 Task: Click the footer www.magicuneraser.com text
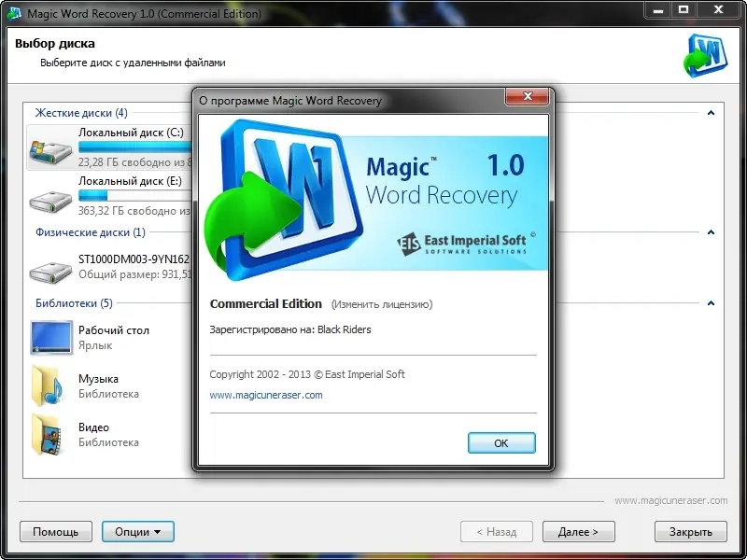[x=670, y=500]
